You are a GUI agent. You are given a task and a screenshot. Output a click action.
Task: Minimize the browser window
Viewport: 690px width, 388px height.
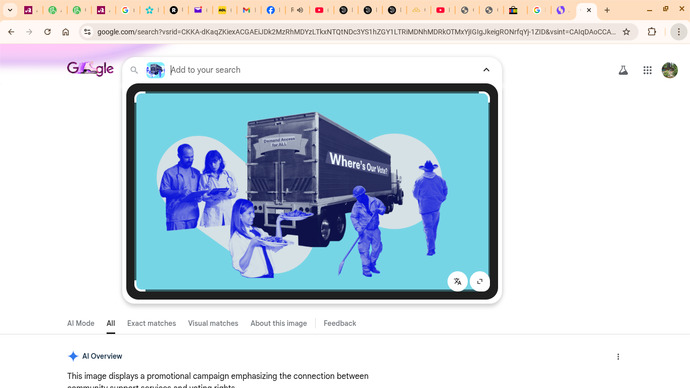point(650,10)
